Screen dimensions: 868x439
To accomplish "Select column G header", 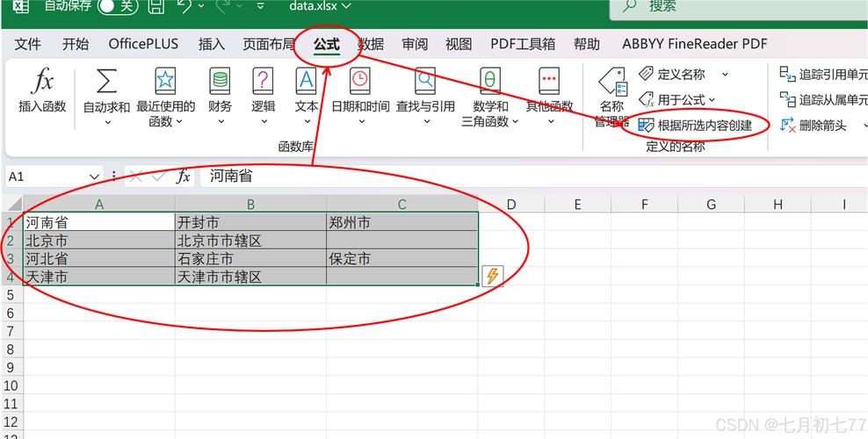I will pyautogui.click(x=711, y=204).
